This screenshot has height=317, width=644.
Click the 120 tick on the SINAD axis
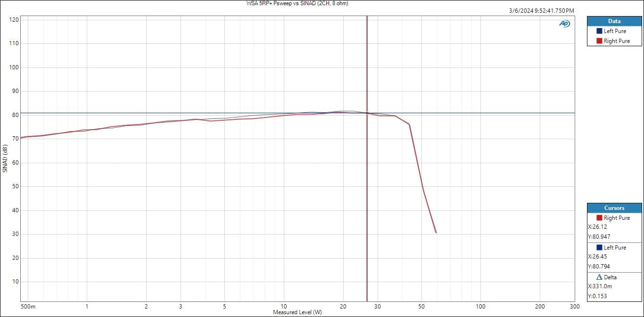click(x=13, y=20)
